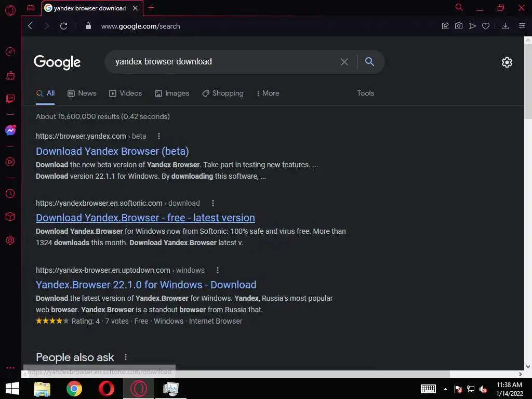
Task: Switch to the Shopping results tab
Action: point(222,93)
